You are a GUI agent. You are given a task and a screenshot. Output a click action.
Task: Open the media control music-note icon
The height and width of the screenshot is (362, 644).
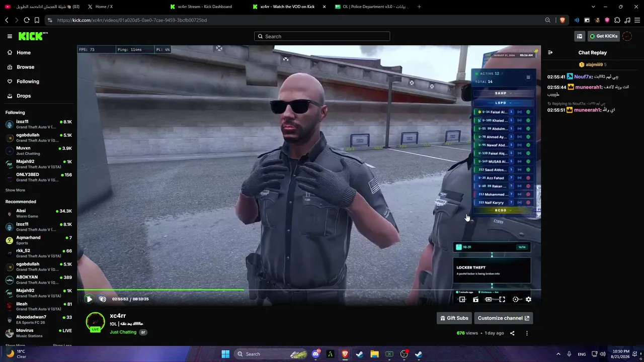click(x=627, y=20)
